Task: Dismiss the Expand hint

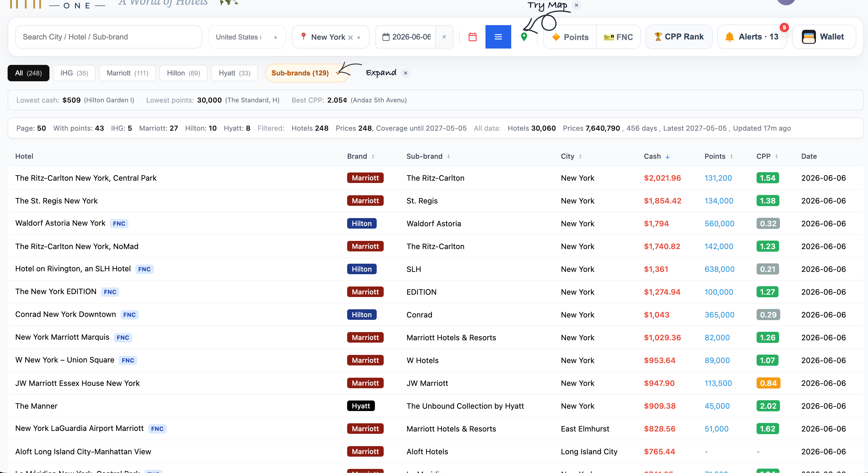Action: pos(406,73)
